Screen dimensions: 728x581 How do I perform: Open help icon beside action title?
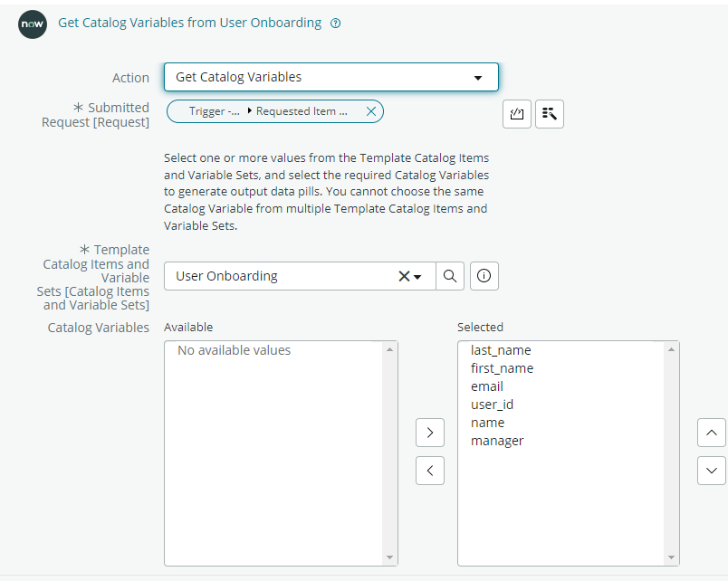[x=335, y=24]
